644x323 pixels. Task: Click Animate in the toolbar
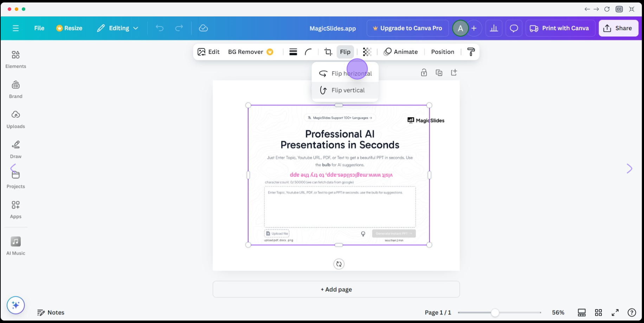tap(401, 52)
